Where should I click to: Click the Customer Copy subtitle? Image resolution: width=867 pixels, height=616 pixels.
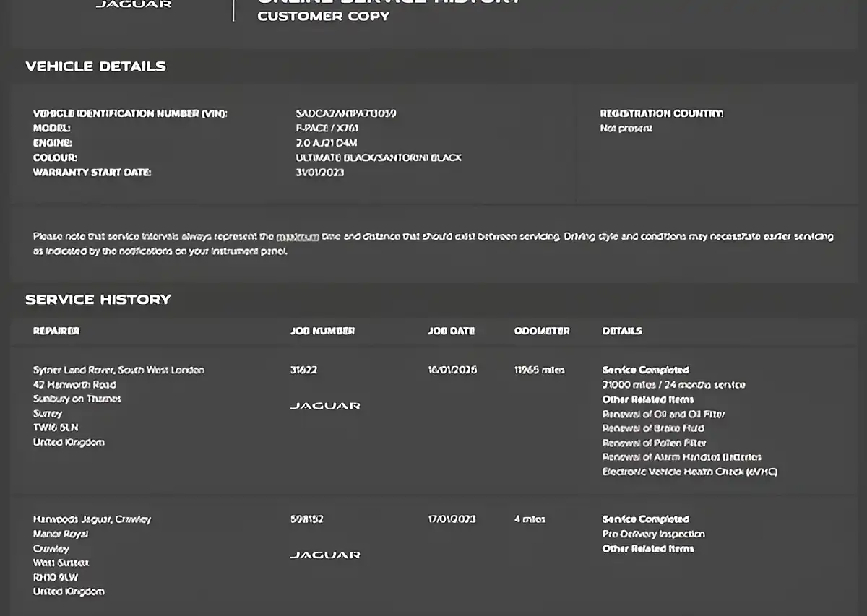(x=324, y=16)
